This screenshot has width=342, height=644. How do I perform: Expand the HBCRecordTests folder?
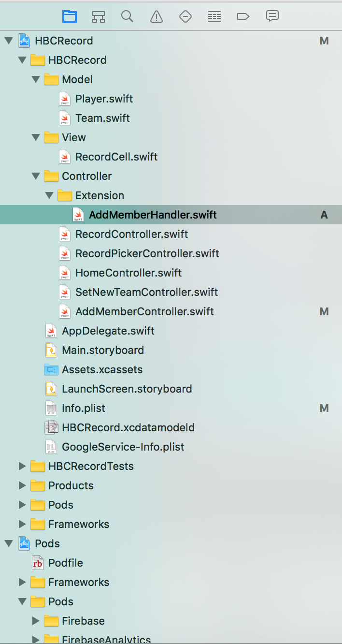(22, 466)
